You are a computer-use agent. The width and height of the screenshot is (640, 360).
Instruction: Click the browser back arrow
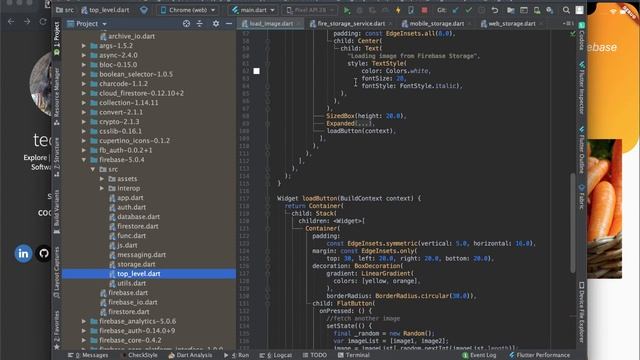pyautogui.click(x=11, y=21)
